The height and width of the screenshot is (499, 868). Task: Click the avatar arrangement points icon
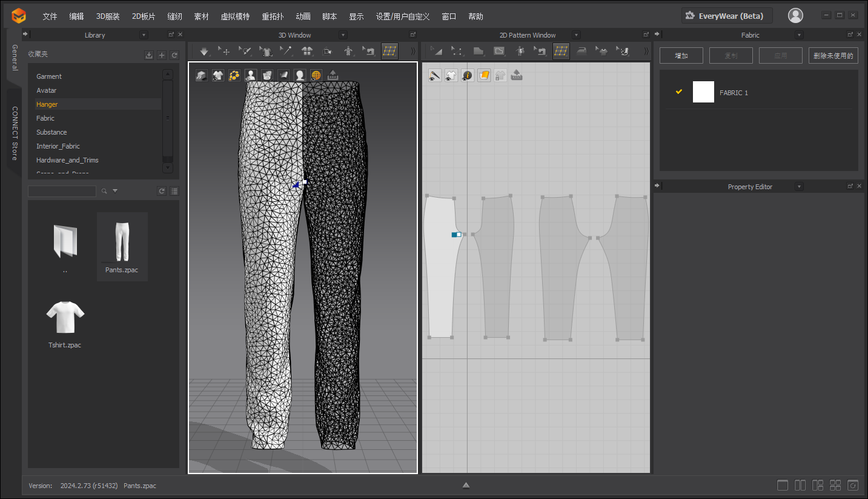tap(348, 52)
